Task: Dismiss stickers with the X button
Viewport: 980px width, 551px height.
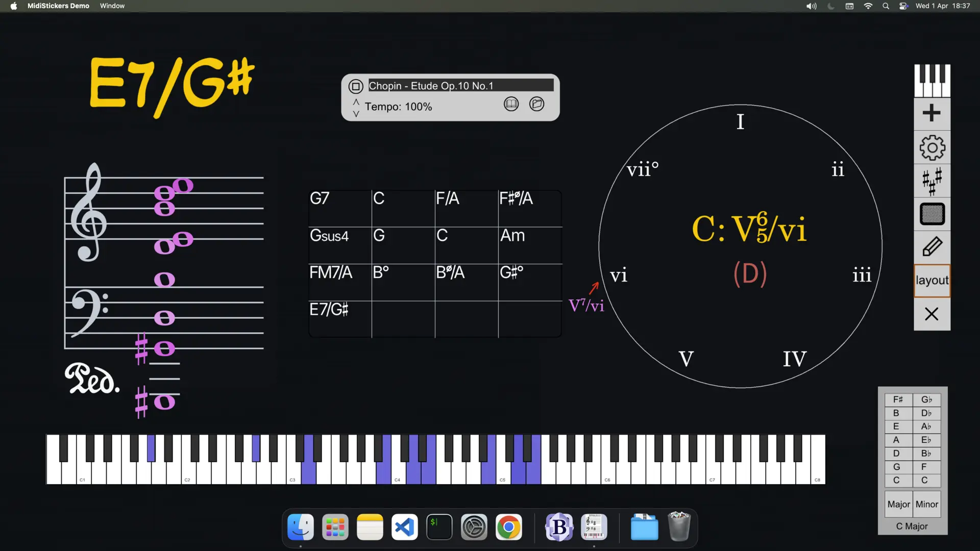Action: point(932,314)
